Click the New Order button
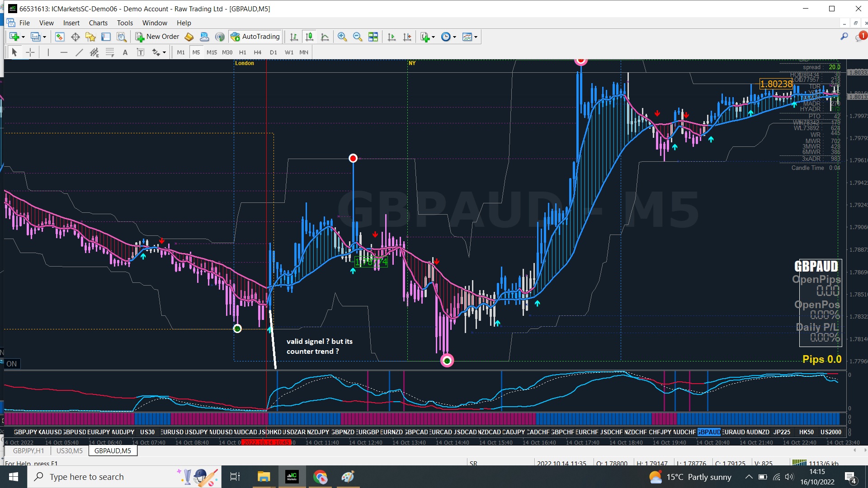The width and height of the screenshot is (868, 488). pyautogui.click(x=157, y=37)
